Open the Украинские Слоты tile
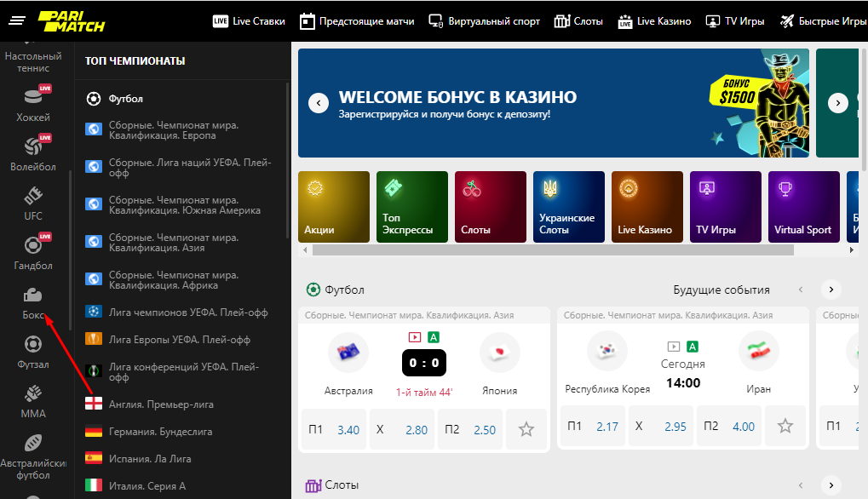This screenshot has height=499, width=868. [x=569, y=207]
